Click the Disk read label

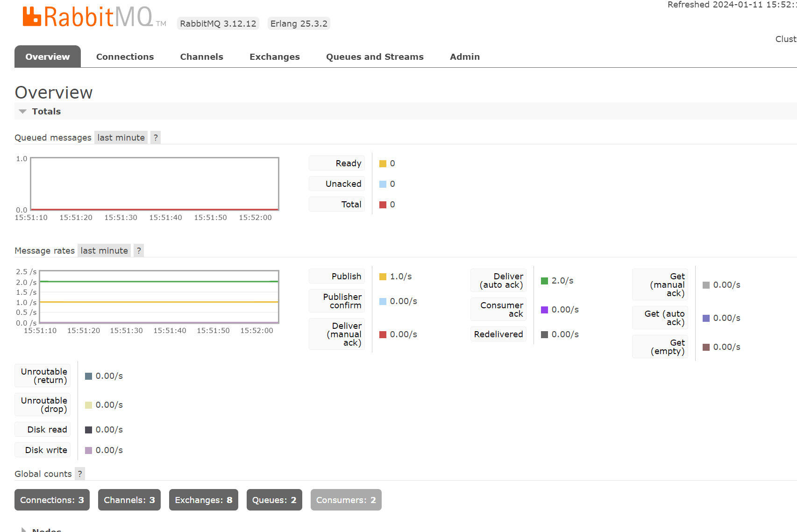click(x=43, y=430)
